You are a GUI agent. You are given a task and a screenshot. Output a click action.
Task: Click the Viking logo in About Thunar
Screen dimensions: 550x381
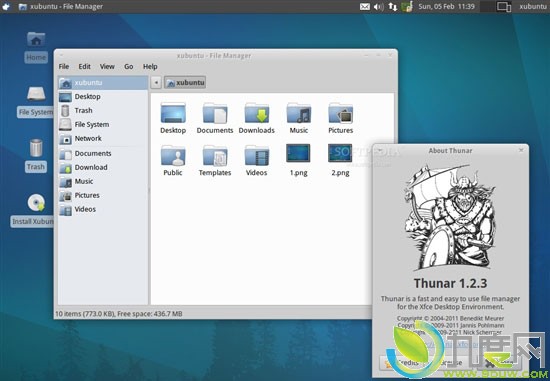coord(450,218)
